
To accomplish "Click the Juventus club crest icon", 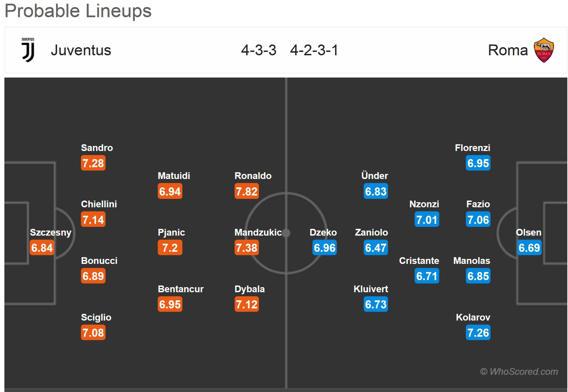I will pos(28,50).
